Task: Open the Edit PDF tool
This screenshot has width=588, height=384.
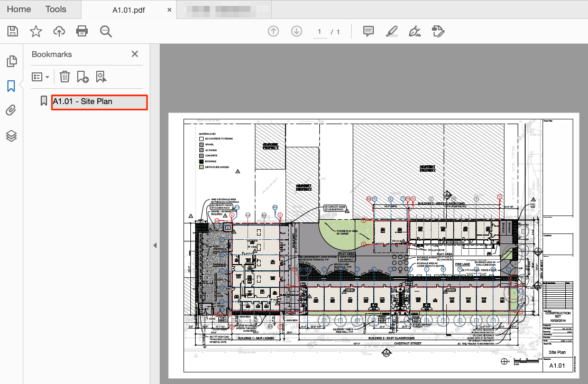Action: pos(438,32)
